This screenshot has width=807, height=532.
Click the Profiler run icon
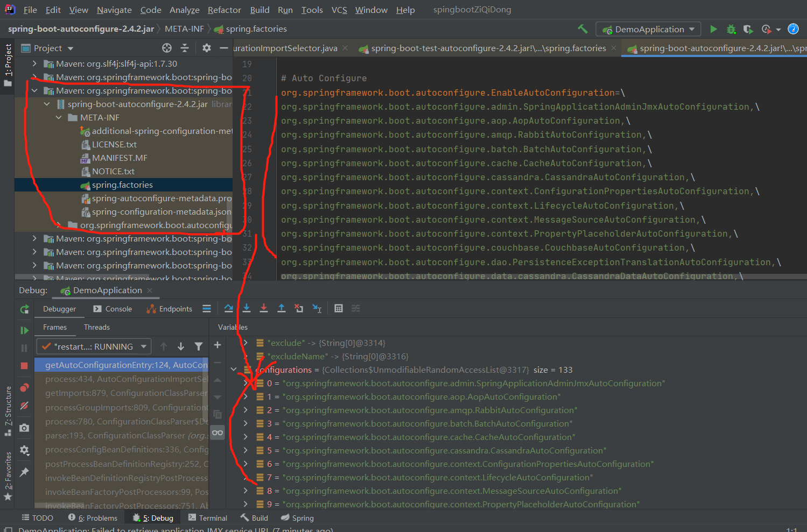click(767, 29)
